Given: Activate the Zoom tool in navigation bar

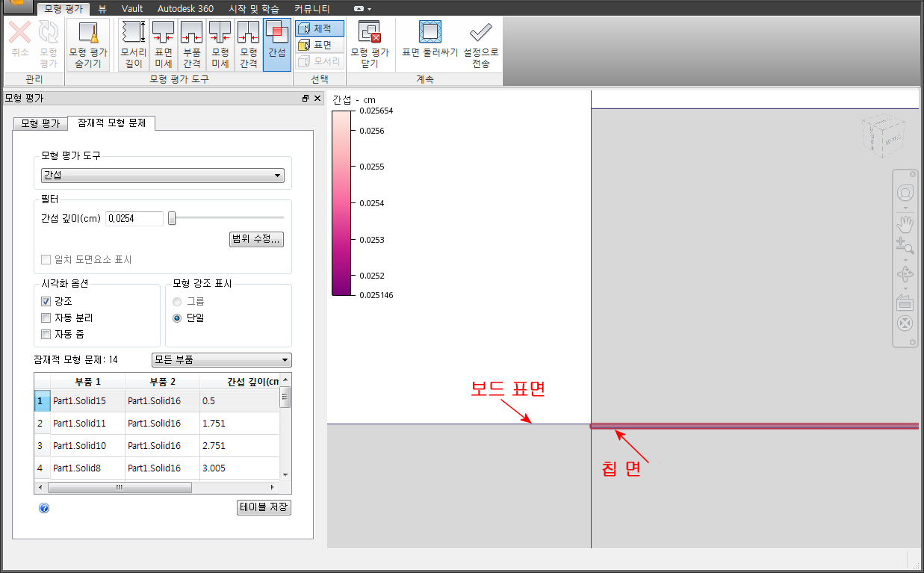Looking at the screenshot, I should coord(905,246).
